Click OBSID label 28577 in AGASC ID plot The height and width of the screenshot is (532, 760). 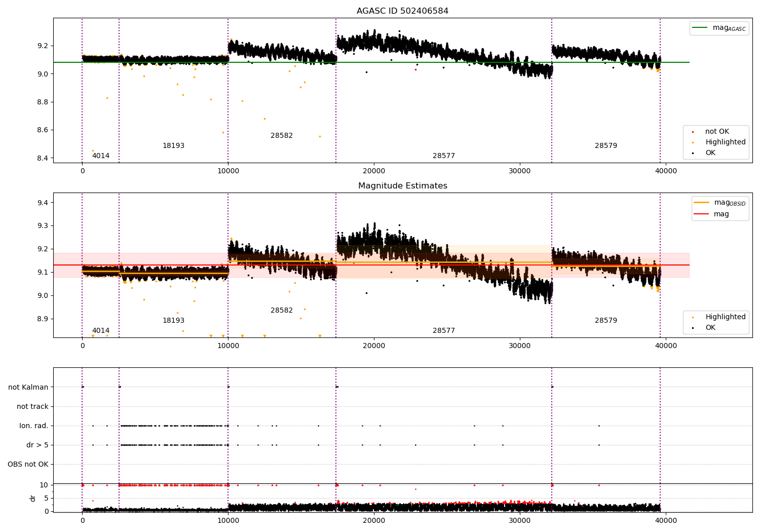(444, 156)
